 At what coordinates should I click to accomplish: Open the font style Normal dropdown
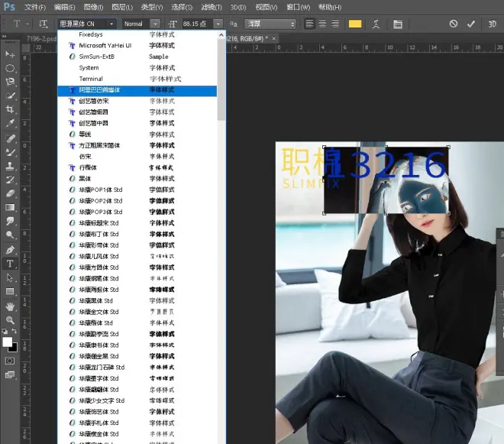[155, 24]
